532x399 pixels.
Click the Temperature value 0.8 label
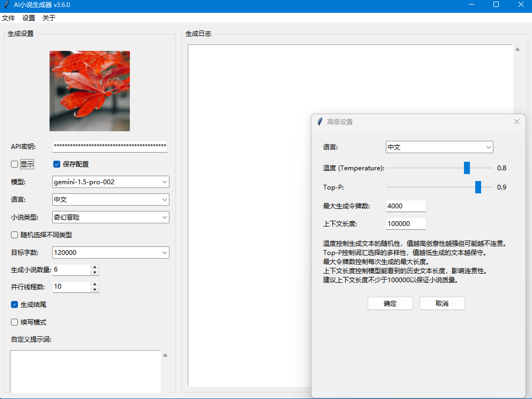502,168
